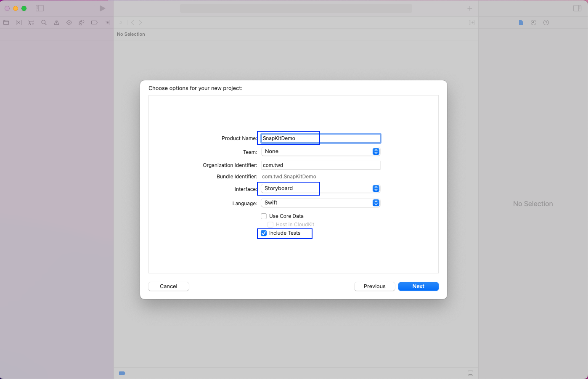The width and height of the screenshot is (588, 379).
Task: Open the Project navigator folder icon
Action: click(6, 23)
